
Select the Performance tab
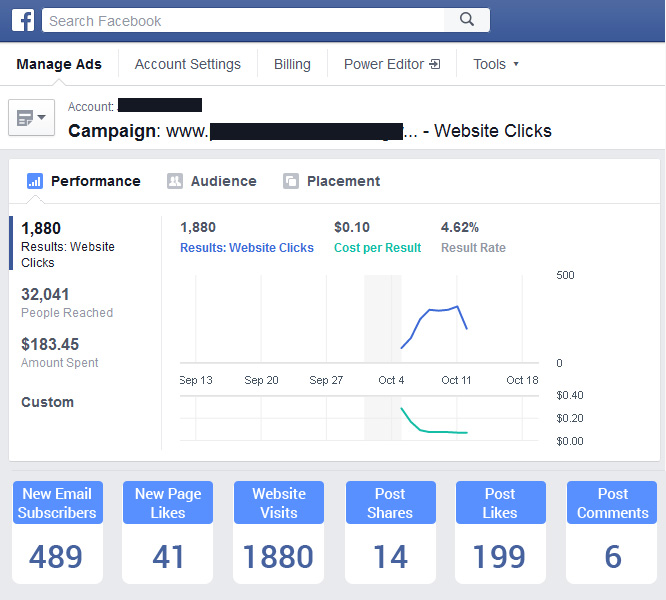point(84,181)
